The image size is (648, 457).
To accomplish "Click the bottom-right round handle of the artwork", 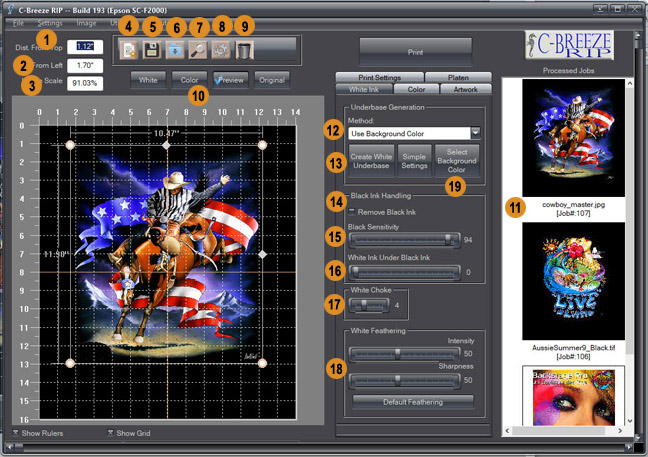I will pos(262,363).
